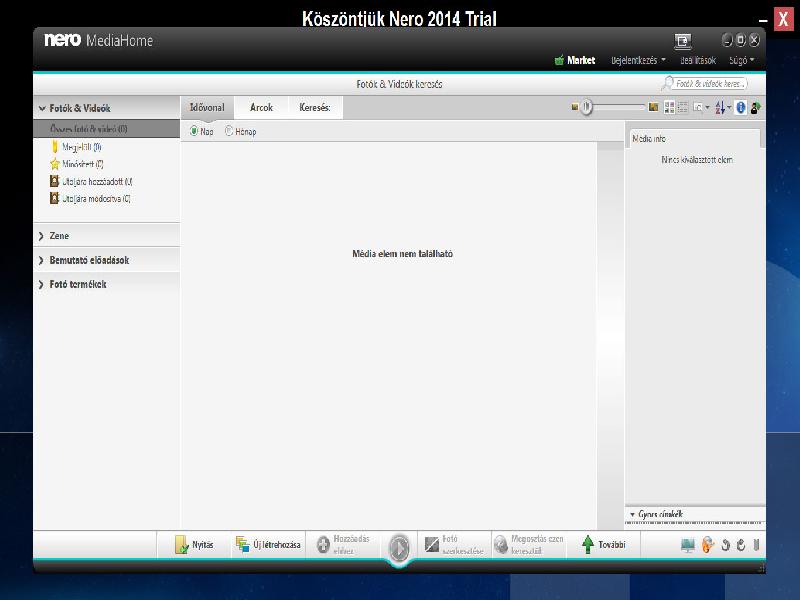Screen dimensions: 800x600
Task: Select Összes fotó & videó item
Action: [107, 129]
